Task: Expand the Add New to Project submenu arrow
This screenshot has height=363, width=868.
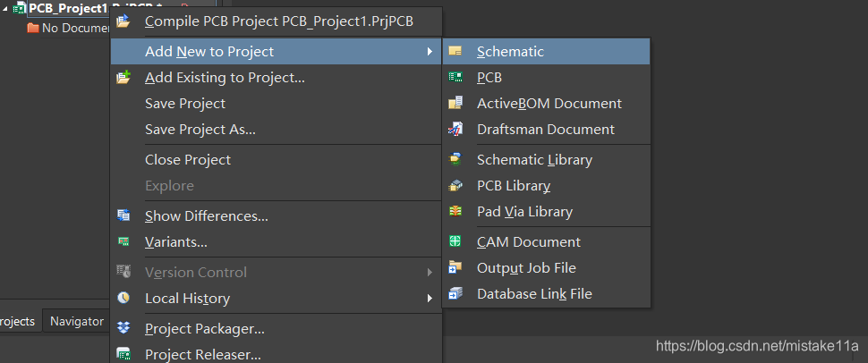Action: point(430,52)
